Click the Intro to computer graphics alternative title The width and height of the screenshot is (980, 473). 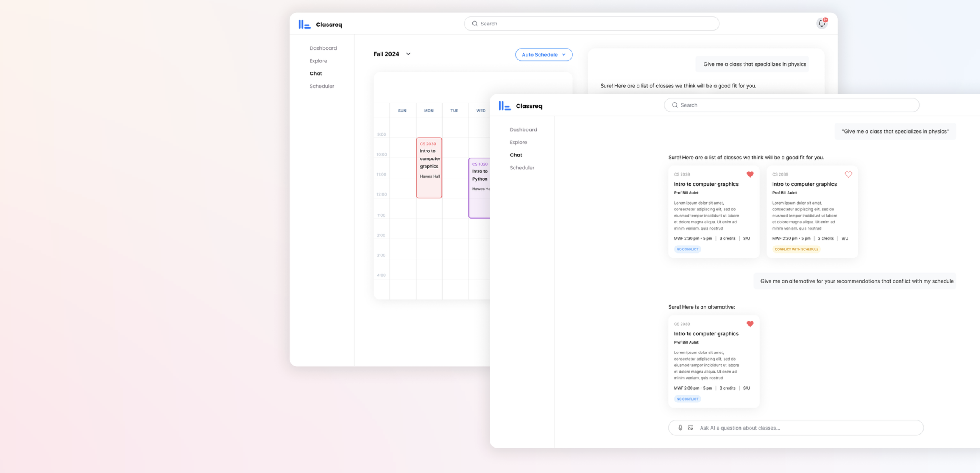(x=706, y=333)
